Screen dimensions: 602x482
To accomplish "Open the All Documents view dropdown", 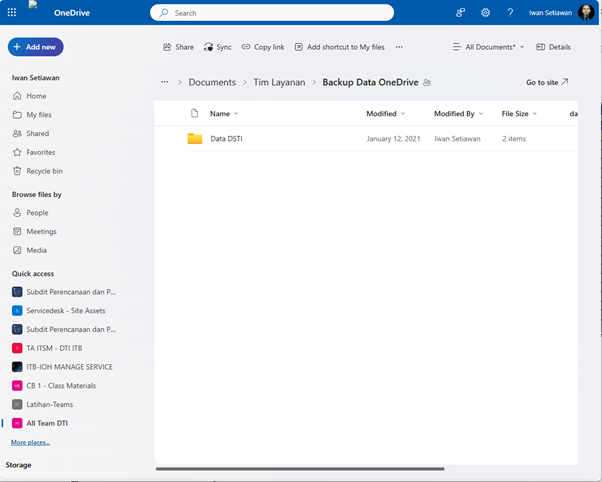I will [488, 47].
